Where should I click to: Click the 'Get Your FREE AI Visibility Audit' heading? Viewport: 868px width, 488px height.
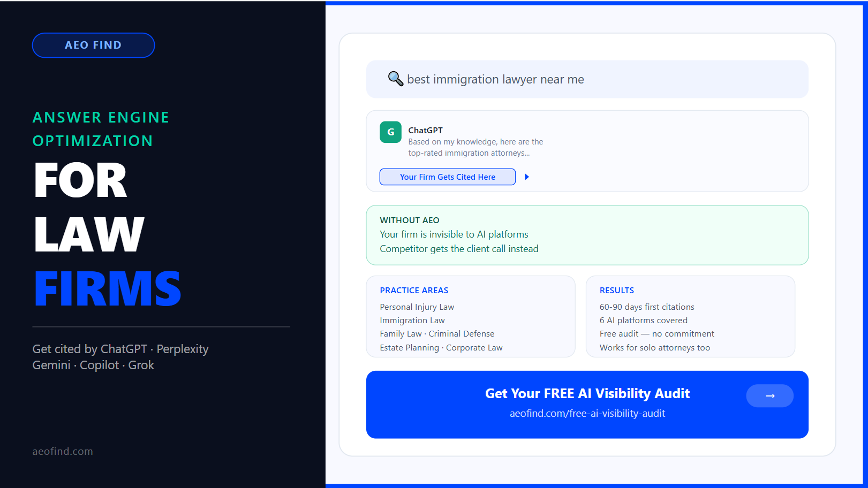pos(587,393)
